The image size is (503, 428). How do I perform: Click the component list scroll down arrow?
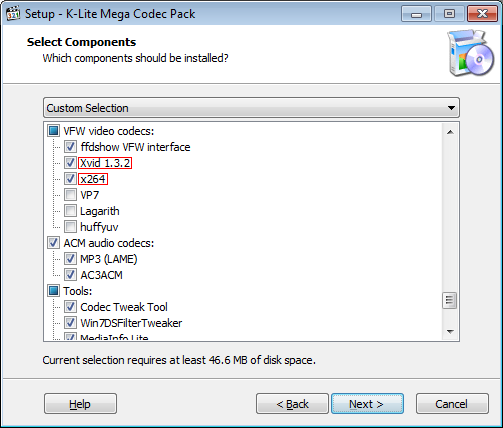click(x=450, y=331)
